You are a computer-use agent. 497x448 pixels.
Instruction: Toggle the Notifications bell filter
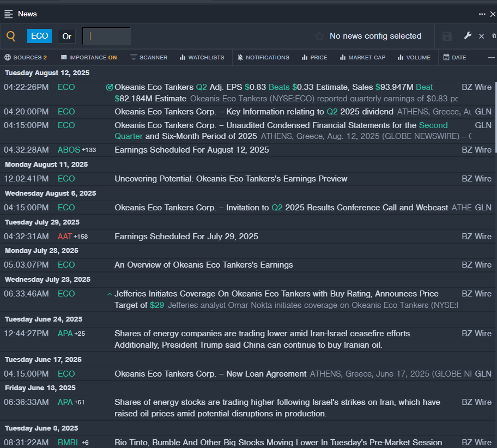263,57
